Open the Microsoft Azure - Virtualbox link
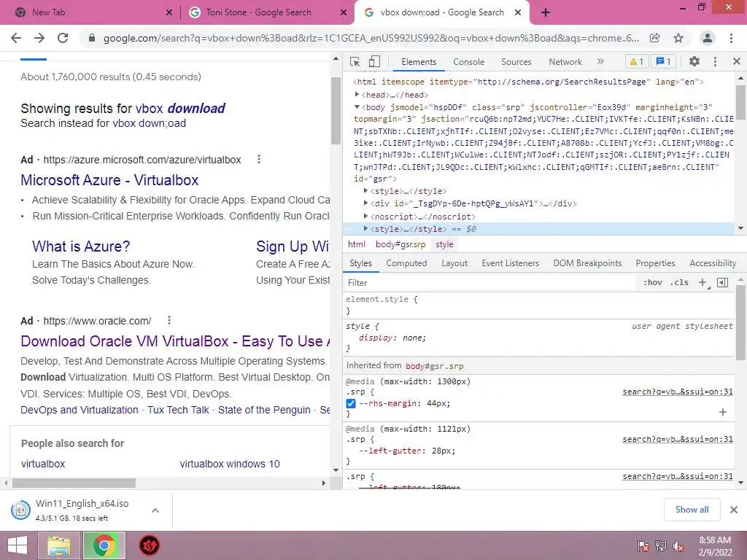Viewport: 747px width, 560px height. [x=109, y=180]
